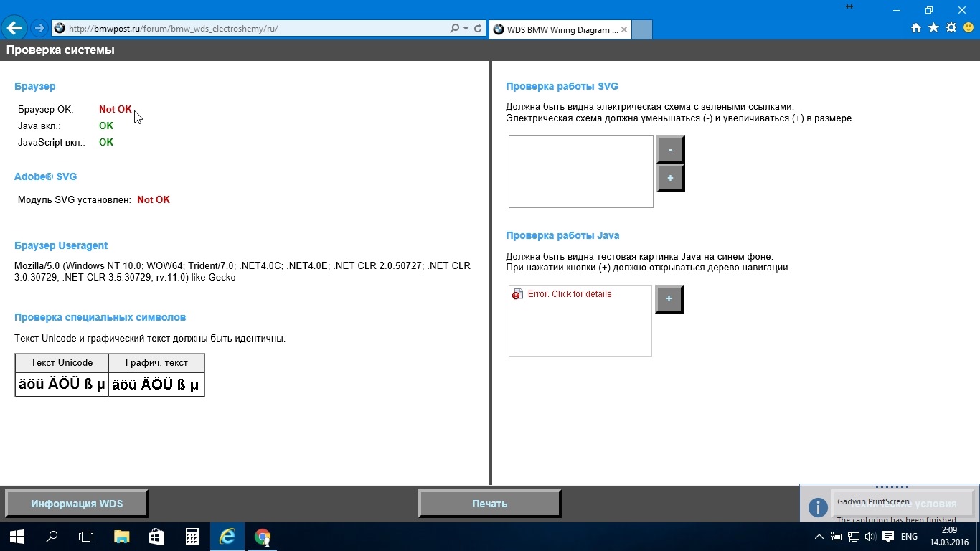
Task: Open Windows Start menu
Action: pos(17,537)
